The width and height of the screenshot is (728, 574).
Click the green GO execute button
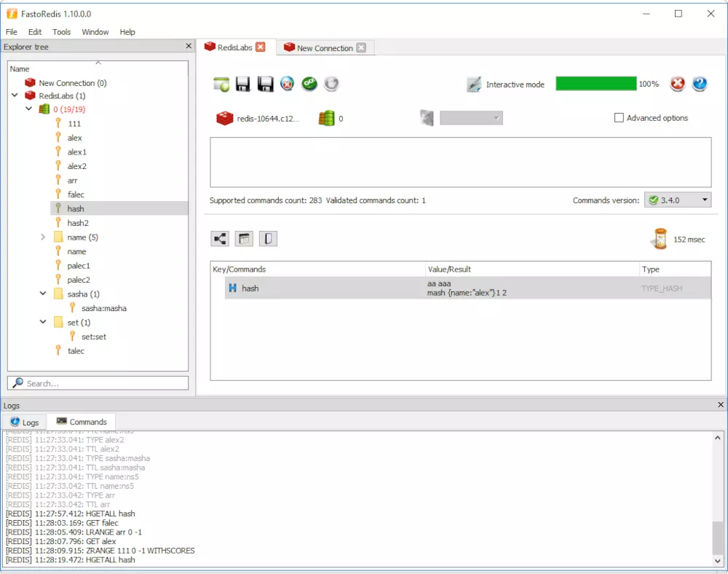(309, 84)
